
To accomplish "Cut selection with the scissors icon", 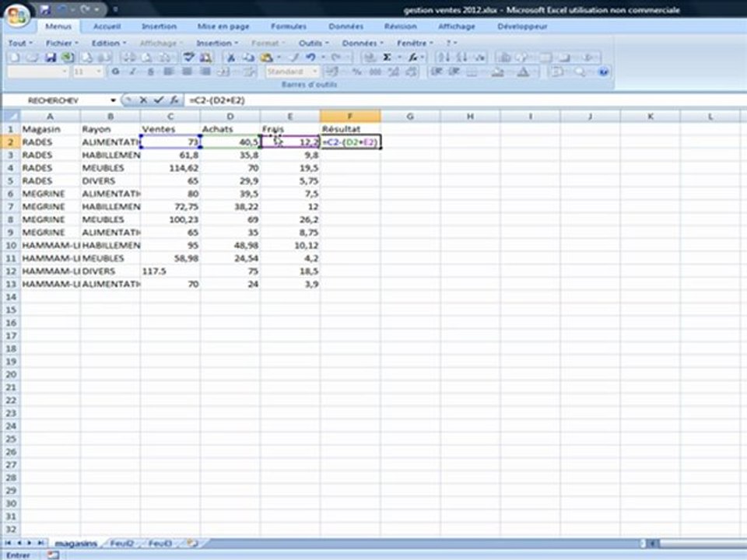I will (231, 58).
